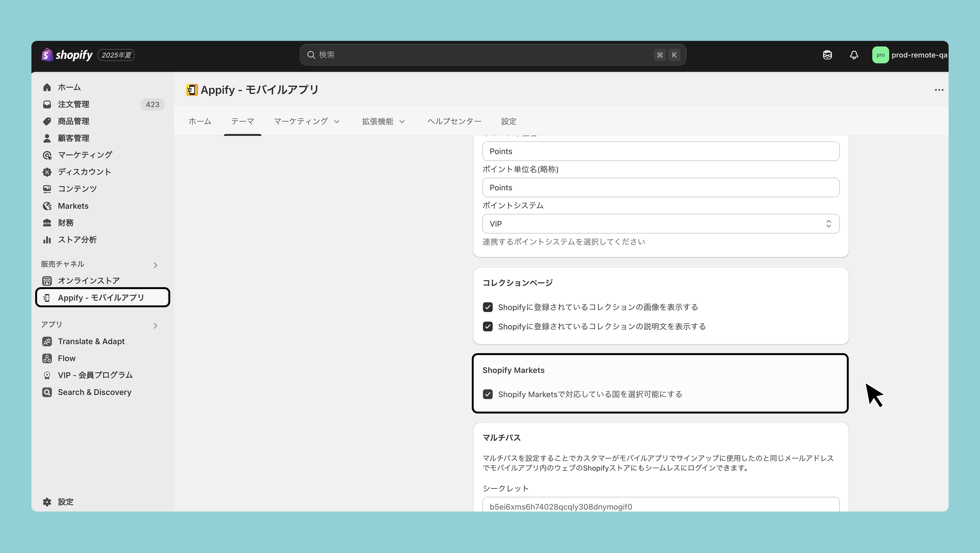Expand the マーケティング tab dropdown

click(306, 121)
